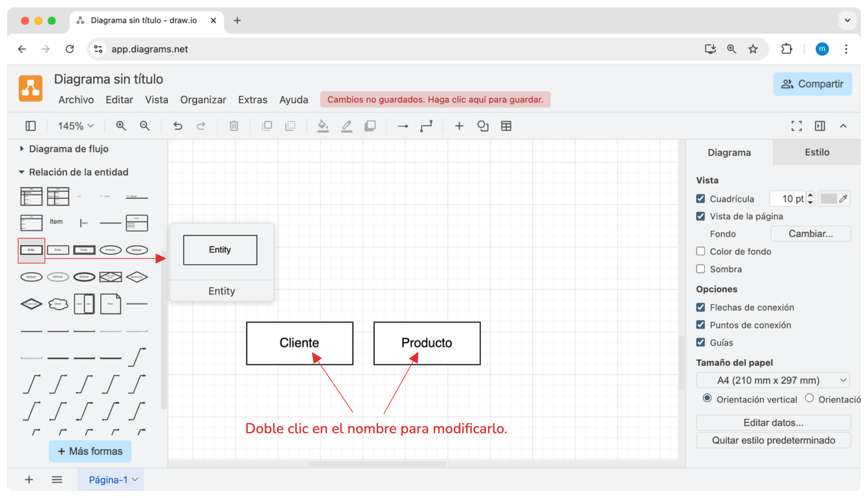
Task: Open the Organizar menu
Action: [x=203, y=100]
